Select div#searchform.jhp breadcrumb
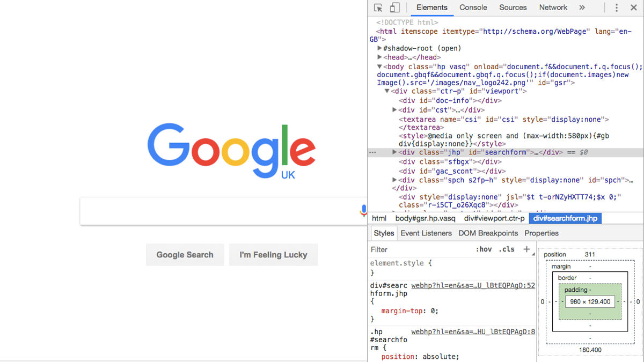 pos(565,218)
